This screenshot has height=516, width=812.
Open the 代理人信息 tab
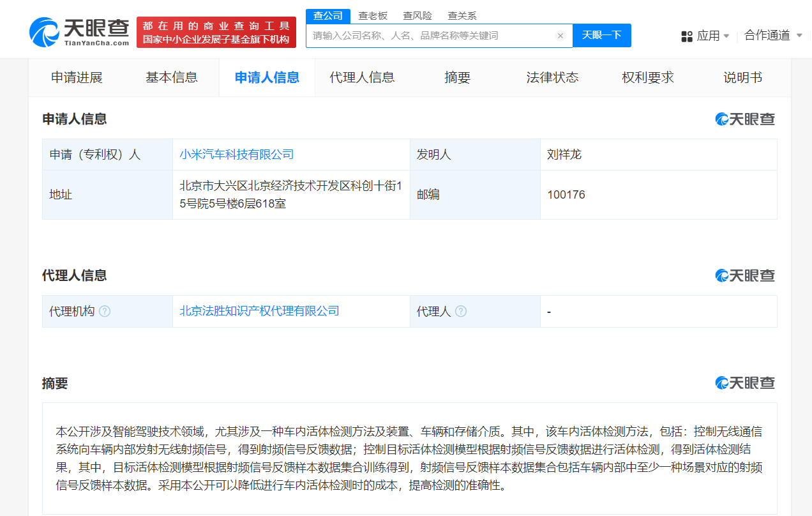point(362,77)
